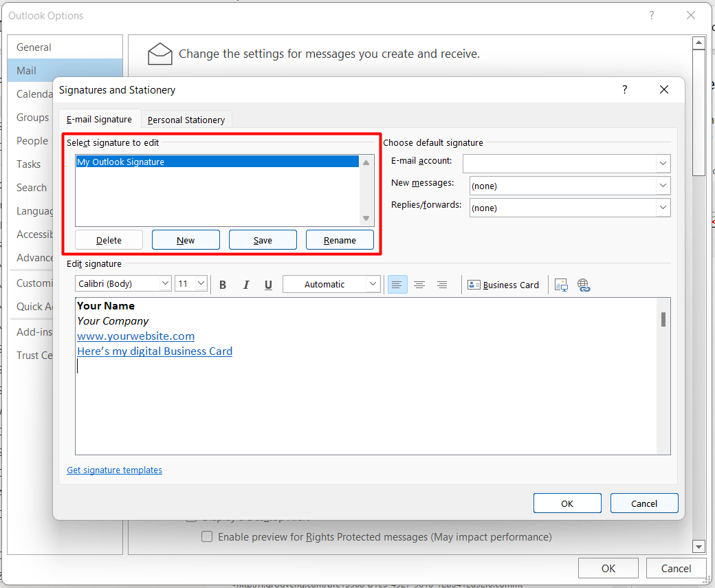Screen dimensions: 715x588
Task: Open People options category
Action: pyautogui.click(x=32, y=140)
